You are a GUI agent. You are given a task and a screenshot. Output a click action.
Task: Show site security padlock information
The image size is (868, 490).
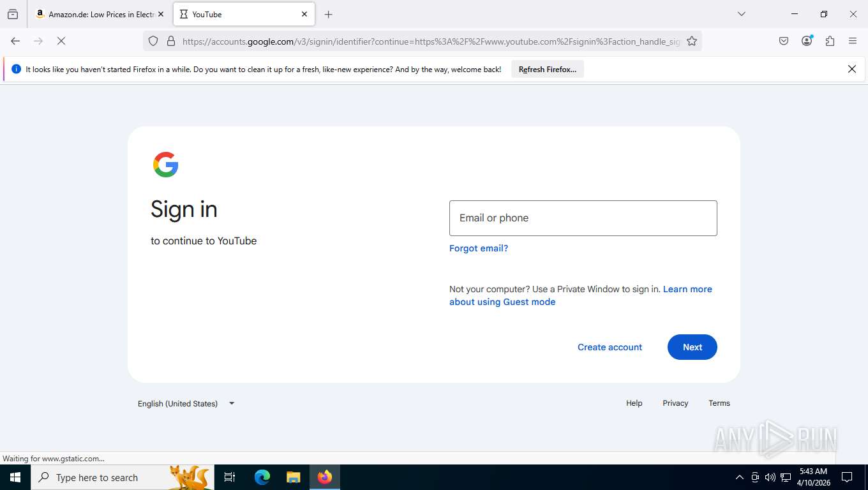[171, 41]
